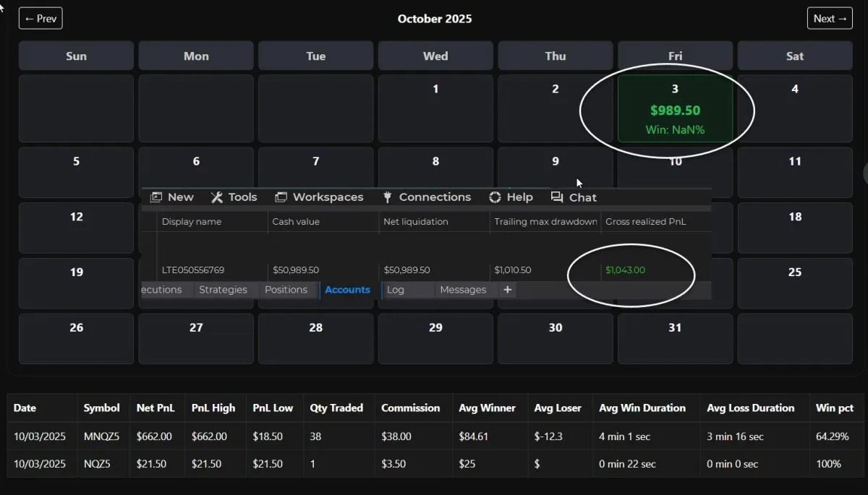The image size is (868, 495).
Task: Select calendar day 29
Action: 435,338
